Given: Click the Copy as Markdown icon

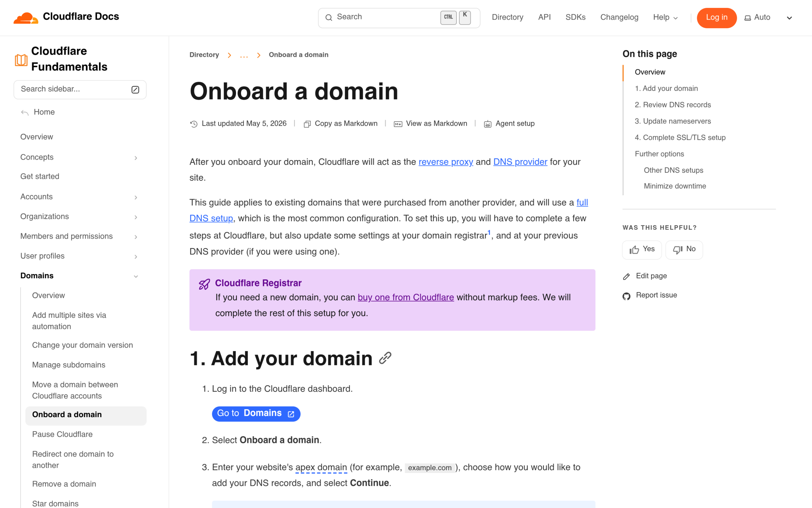Looking at the screenshot, I should pos(307,124).
